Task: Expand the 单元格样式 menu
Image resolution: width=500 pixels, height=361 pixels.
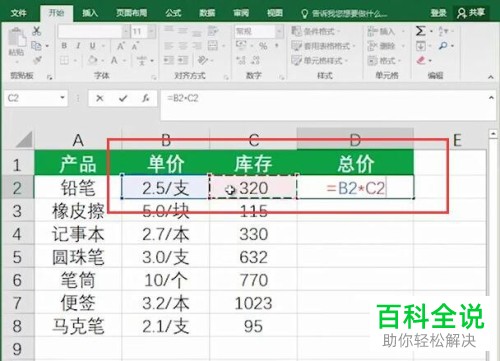Action: click(x=319, y=60)
